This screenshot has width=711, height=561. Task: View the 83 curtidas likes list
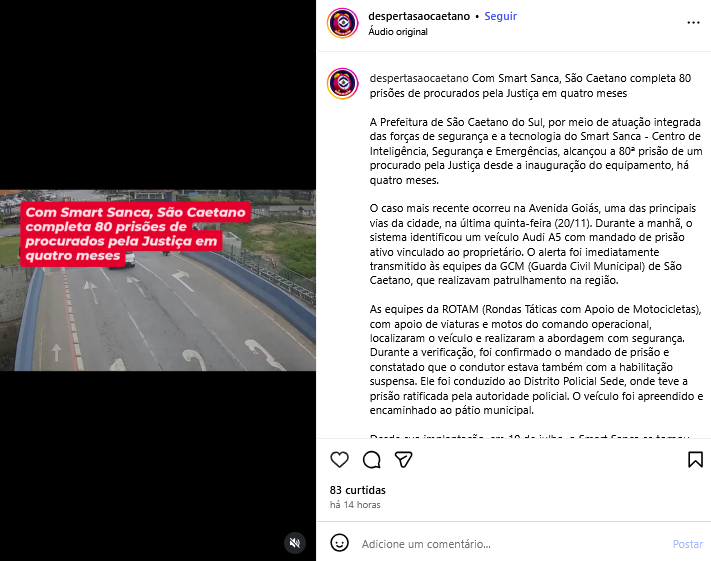tap(358, 490)
